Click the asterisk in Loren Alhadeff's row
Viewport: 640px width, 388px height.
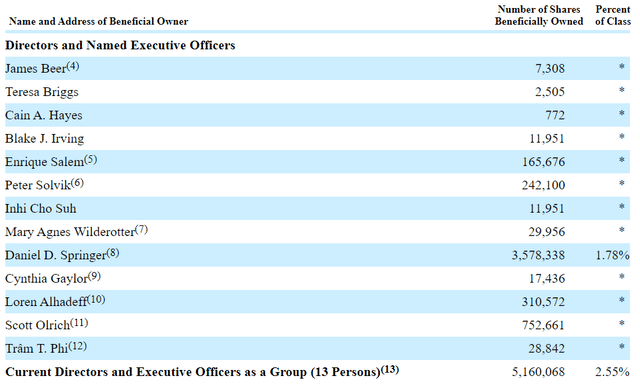click(x=622, y=300)
